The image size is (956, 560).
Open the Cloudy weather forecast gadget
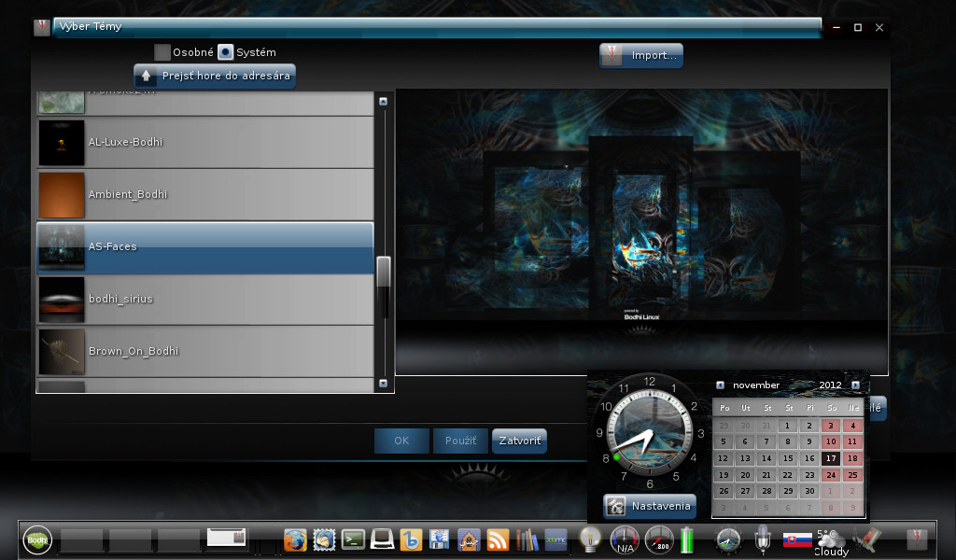click(832, 541)
